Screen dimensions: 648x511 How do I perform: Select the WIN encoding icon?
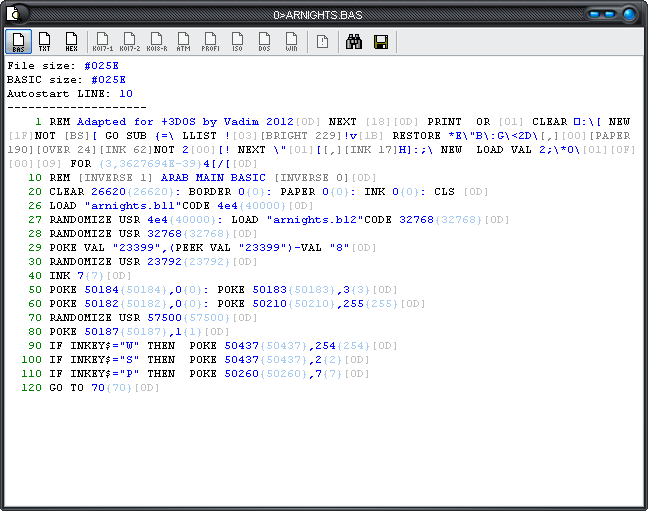click(291, 41)
